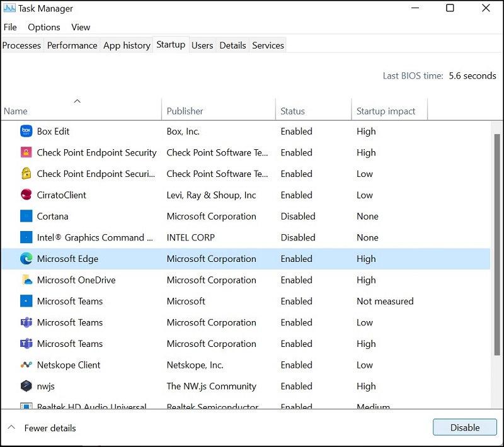Click the Intel Graphics Command icon
Screen dimensions: 504x447
point(26,237)
